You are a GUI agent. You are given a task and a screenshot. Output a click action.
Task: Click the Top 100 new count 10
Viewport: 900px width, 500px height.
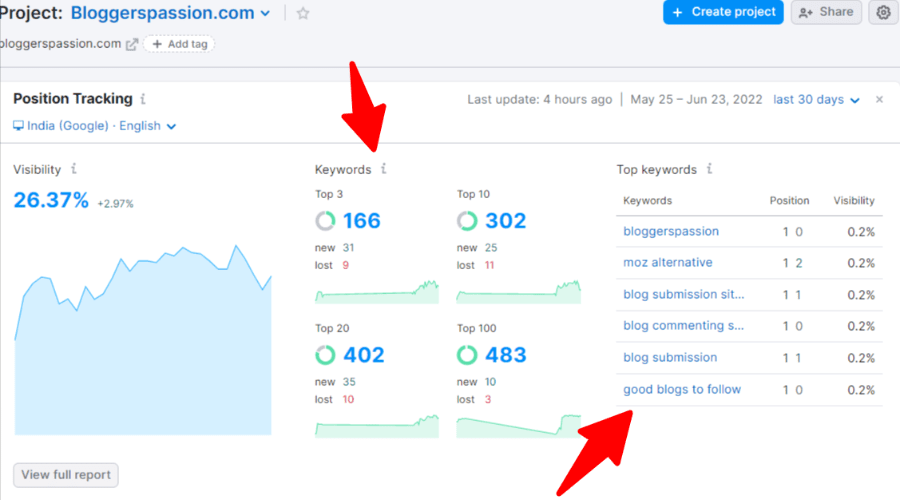490,382
